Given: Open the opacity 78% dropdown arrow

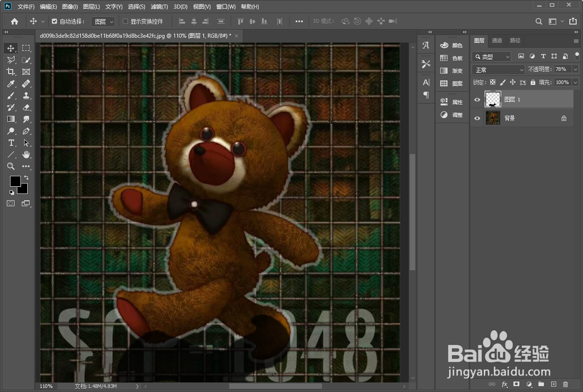Looking at the screenshot, I should (576, 69).
